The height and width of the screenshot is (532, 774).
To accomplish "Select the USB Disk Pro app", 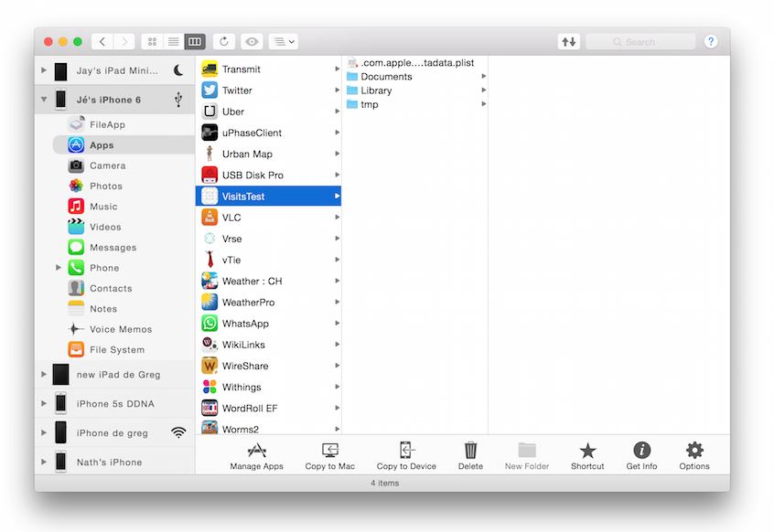I will 269,175.
